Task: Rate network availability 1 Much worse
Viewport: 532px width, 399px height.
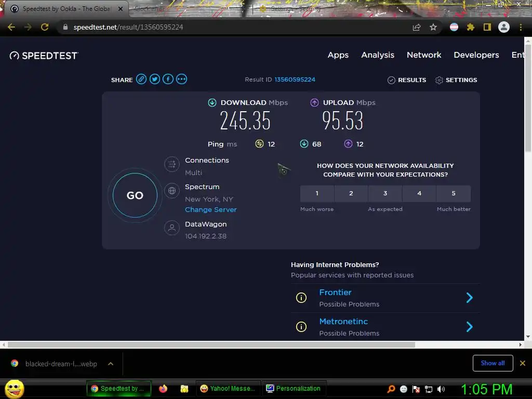Action: point(317,193)
